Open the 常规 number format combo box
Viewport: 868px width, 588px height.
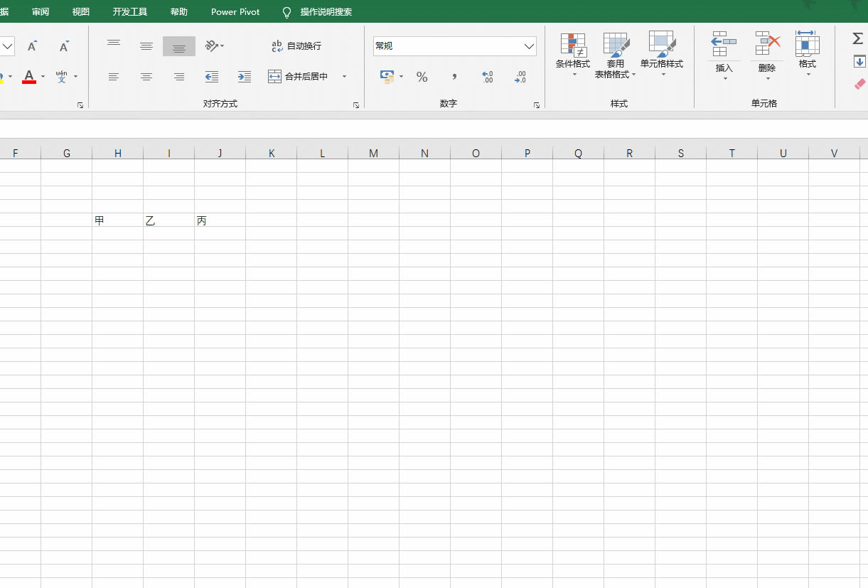pyautogui.click(x=455, y=46)
